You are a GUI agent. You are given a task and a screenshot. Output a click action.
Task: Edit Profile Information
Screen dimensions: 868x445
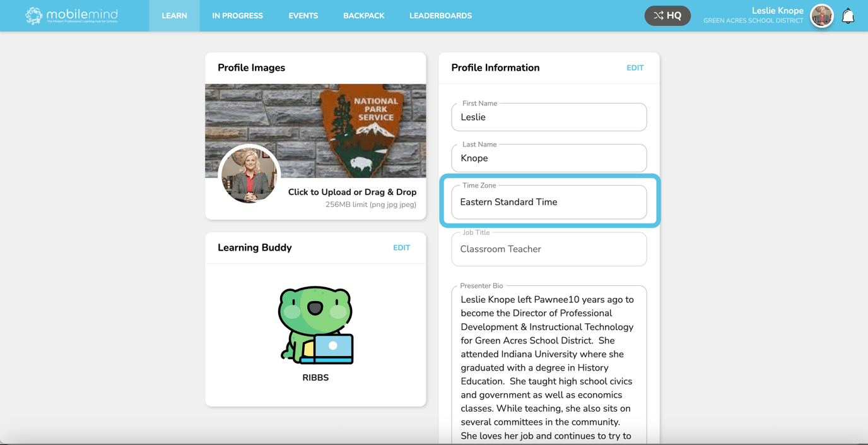coord(635,68)
